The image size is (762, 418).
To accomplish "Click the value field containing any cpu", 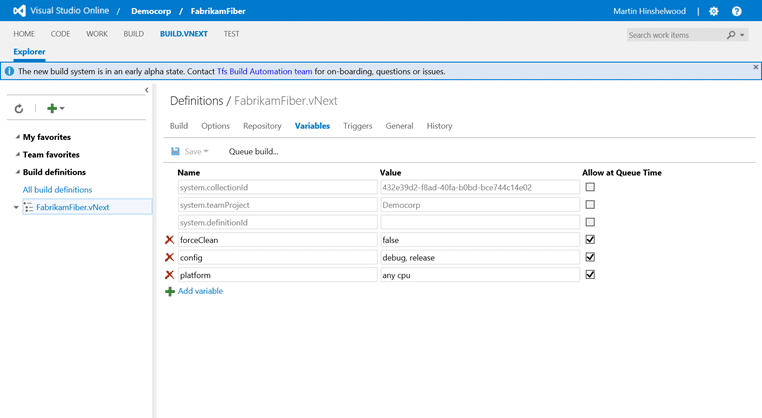I will (x=480, y=275).
